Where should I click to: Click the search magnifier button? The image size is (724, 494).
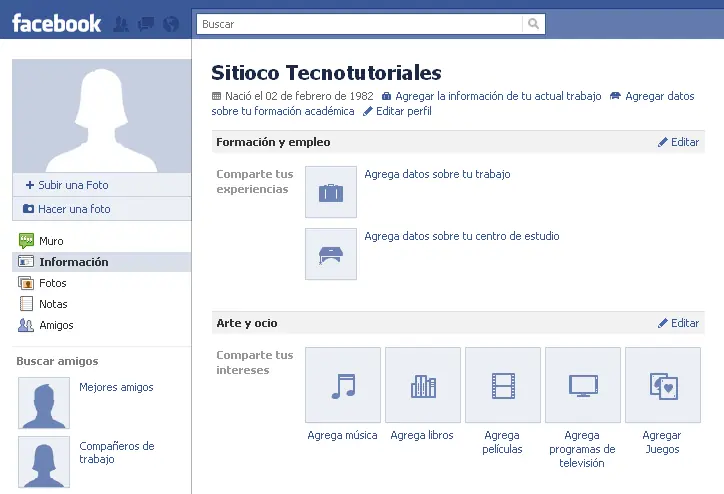pyautogui.click(x=533, y=24)
